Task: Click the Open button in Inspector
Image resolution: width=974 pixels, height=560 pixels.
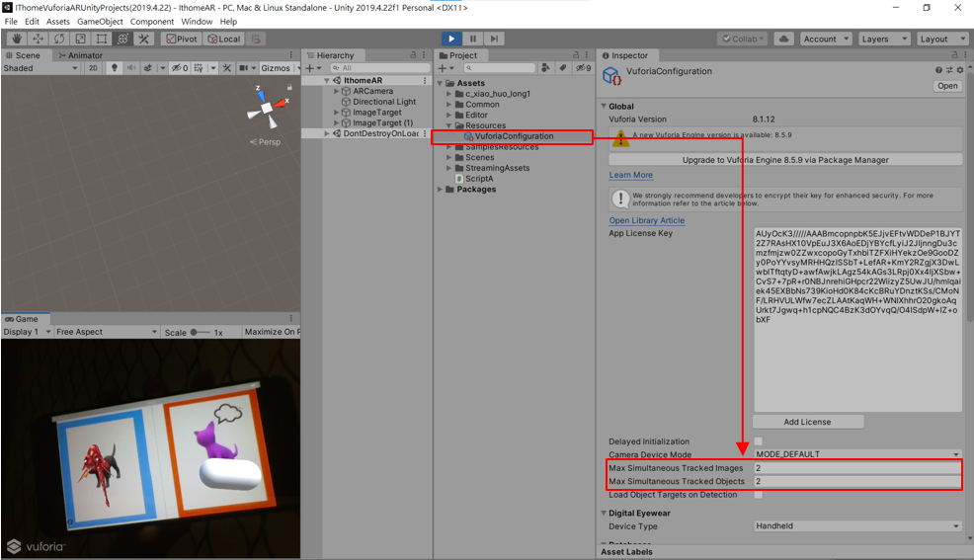Action: [947, 86]
